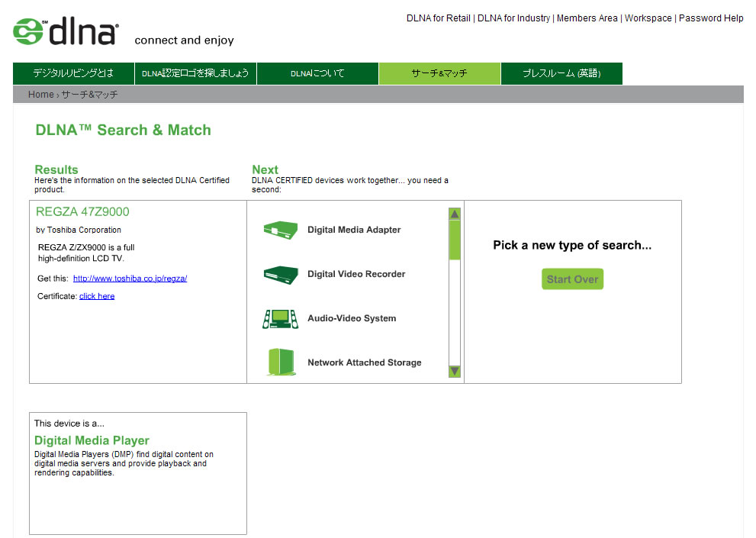Open the certificate 'click here' link

pyautogui.click(x=97, y=296)
